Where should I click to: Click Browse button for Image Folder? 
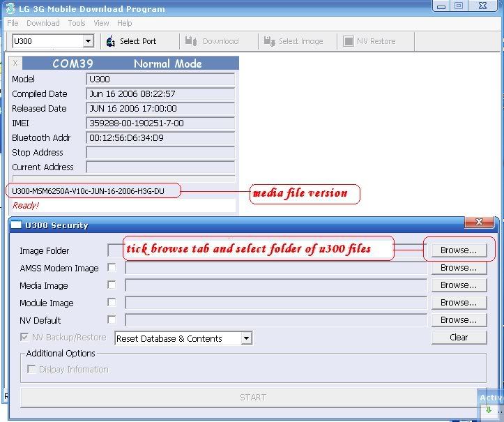pos(459,250)
